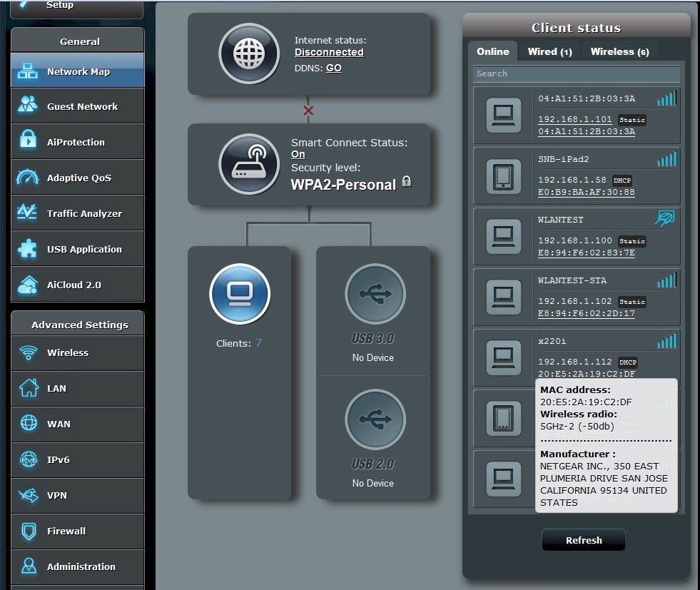The width and height of the screenshot is (700, 590).
Task: Click the WPA2-Personal lock icon
Action: tap(407, 181)
